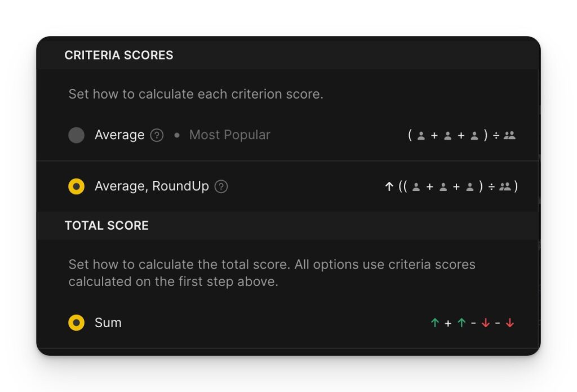Image resolution: width=577 pixels, height=392 pixels.
Task: Open help icon next to Average, RoundUp
Action: [221, 186]
